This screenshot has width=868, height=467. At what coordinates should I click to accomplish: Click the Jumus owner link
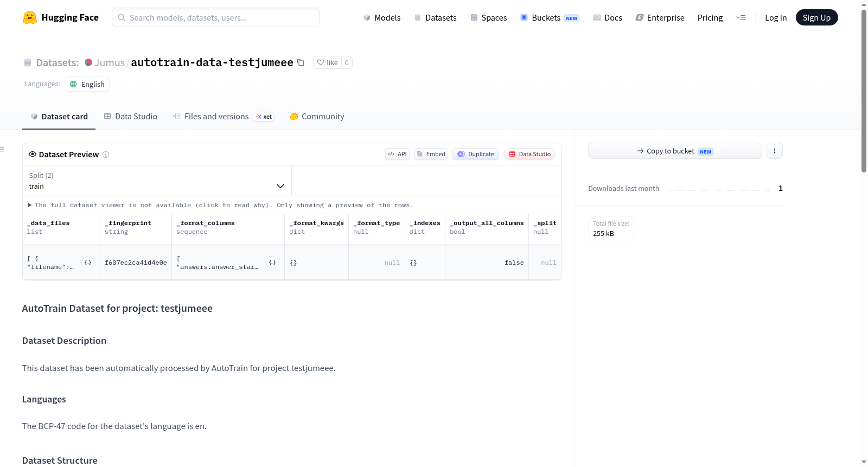[x=110, y=62]
